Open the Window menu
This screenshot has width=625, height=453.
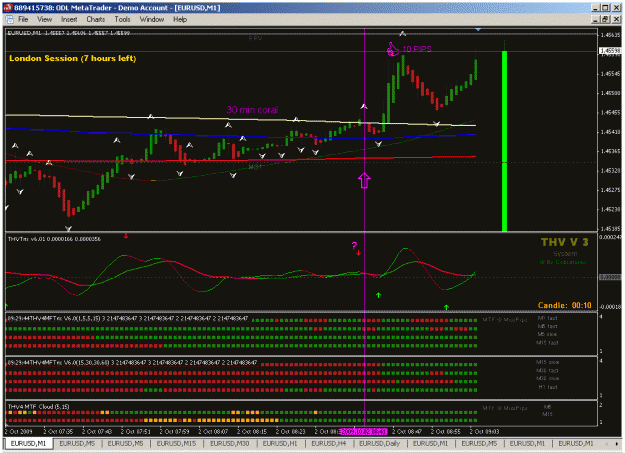point(151,19)
